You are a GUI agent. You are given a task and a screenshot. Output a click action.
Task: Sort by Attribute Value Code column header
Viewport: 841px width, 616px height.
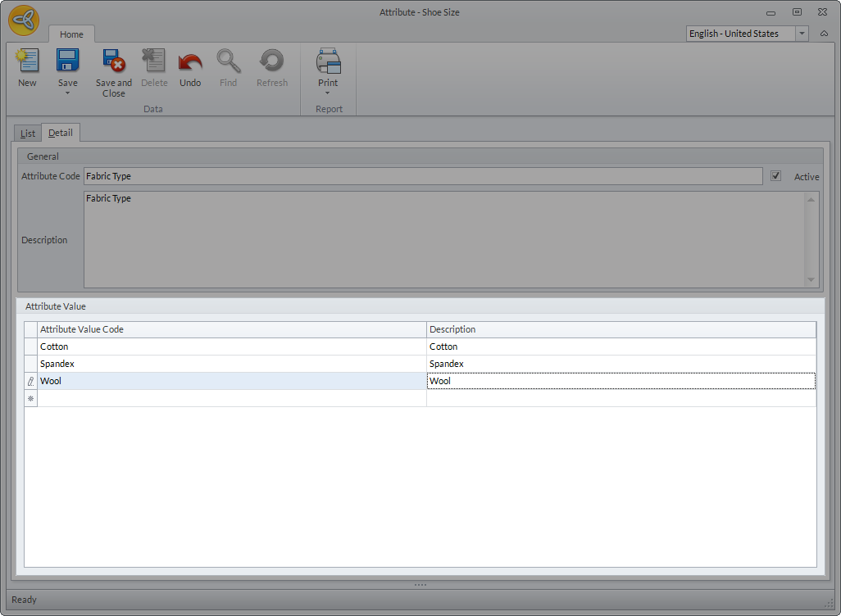[x=231, y=329]
